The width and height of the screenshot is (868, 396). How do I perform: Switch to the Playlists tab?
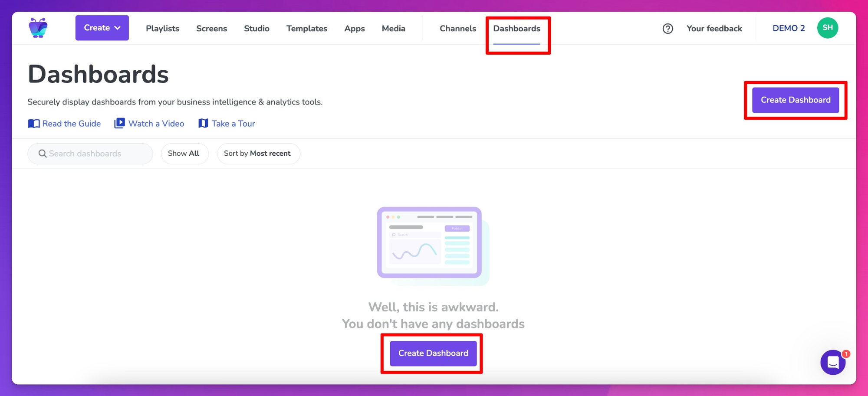(x=162, y=29)
